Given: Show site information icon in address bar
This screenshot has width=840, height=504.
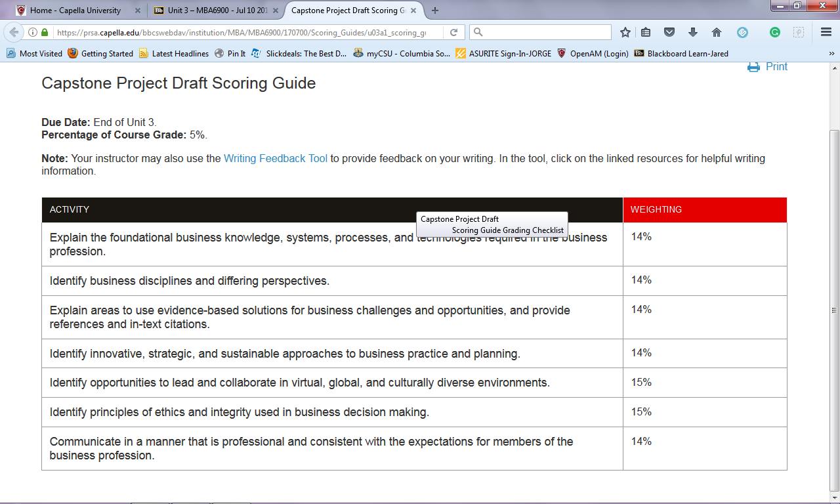Looking at the screenshot, I should [x=33, y=32].
